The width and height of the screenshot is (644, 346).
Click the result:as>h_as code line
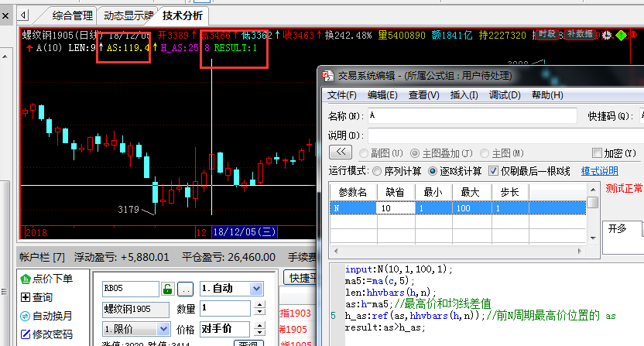[x=385, y=327]
